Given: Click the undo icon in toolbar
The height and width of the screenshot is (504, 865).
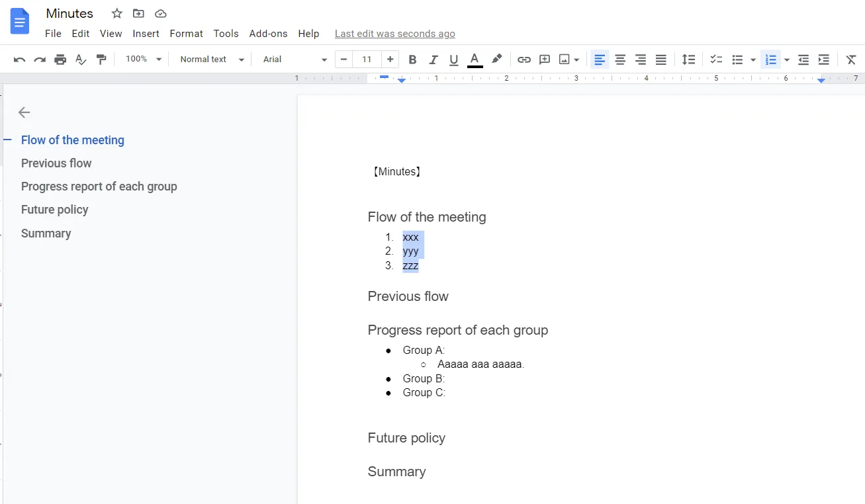Looking at the screenshot, I should click(19, 60).
